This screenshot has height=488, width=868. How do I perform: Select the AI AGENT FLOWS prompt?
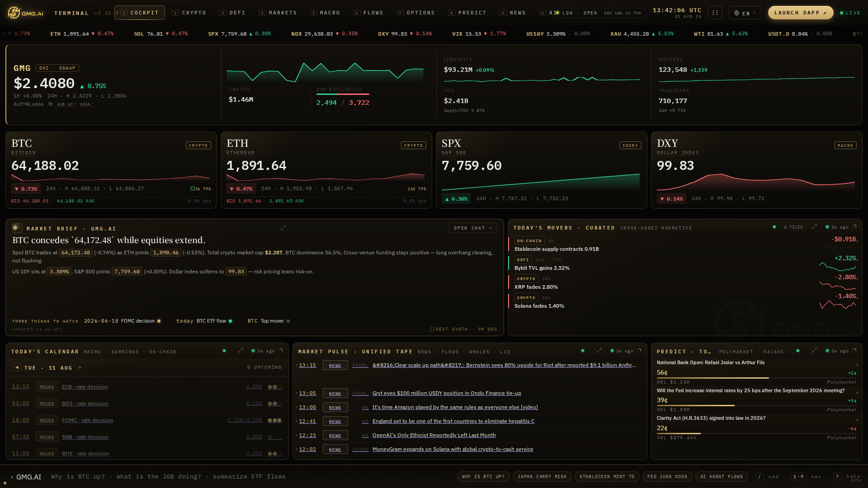click(x=722, y=476)
